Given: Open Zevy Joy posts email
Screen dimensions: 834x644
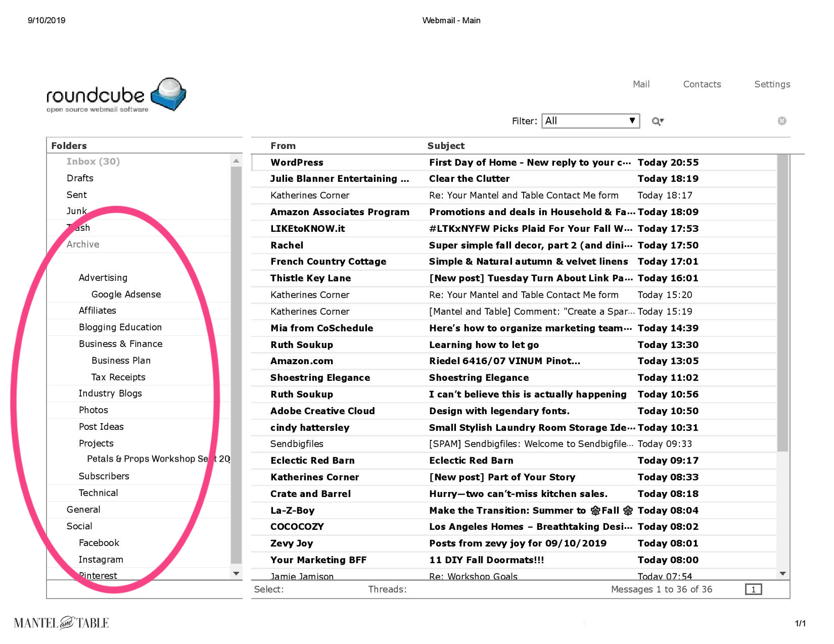Looking at the screenshot, I should tap(514, 543).
